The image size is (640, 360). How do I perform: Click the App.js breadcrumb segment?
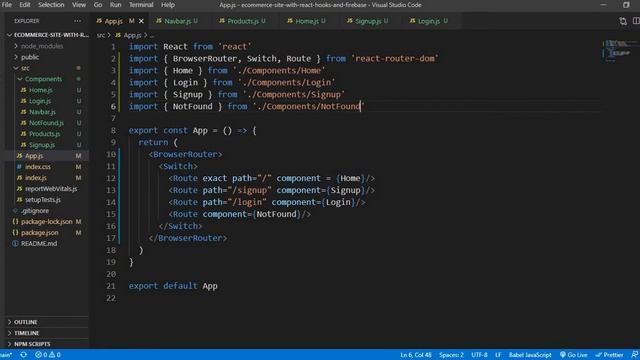click(132, 36)
